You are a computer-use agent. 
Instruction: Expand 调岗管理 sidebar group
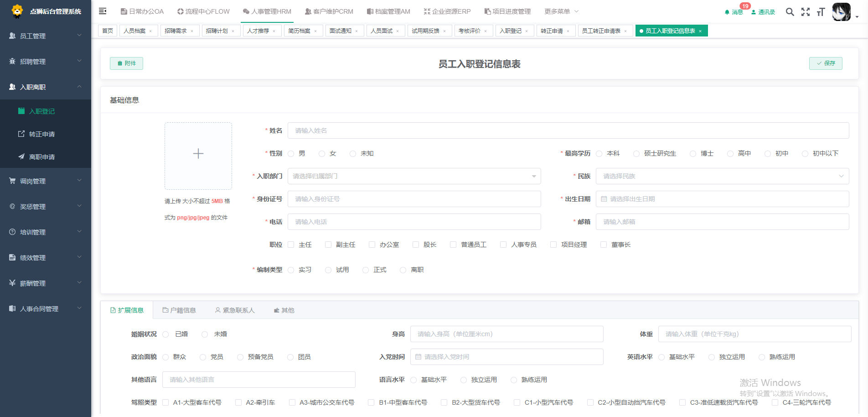[46, 181]
